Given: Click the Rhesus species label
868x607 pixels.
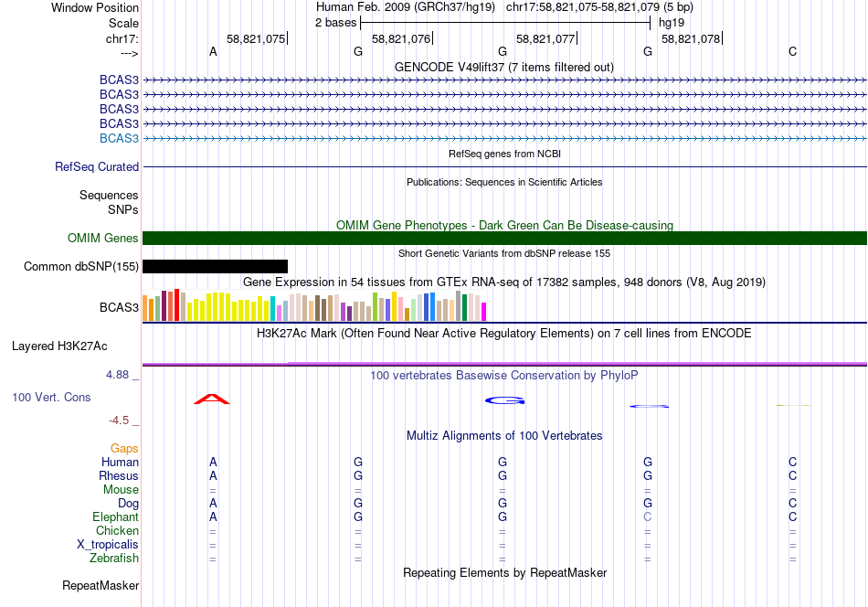Looking at the screenshot, I should click(119, 476).
